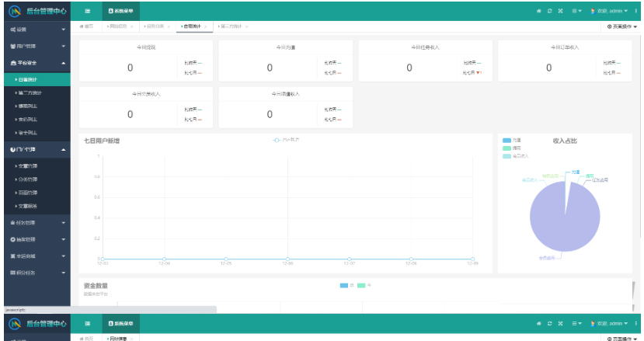This screenshot has height=341, width=644.
Task: Toggle the blue first legend item in 收入占比
Action: 507,140
